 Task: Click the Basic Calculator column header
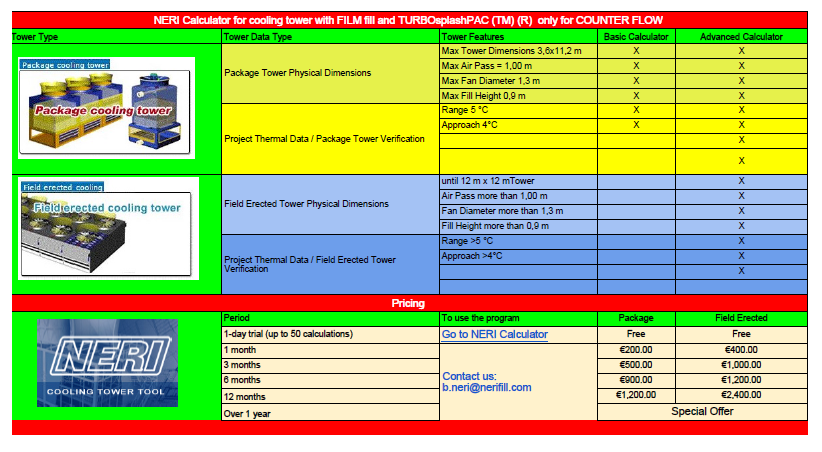[x=636, y=37]
